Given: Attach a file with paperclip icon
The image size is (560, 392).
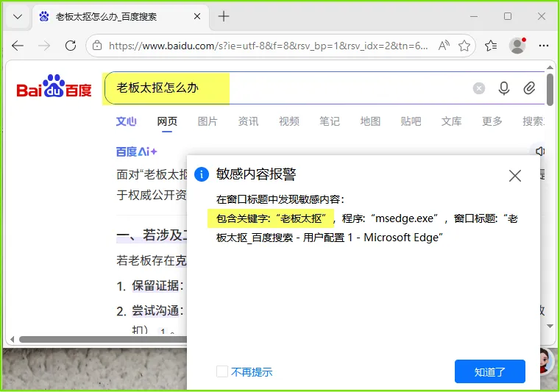Looking at the screenshot, I should tap(529, 88).
